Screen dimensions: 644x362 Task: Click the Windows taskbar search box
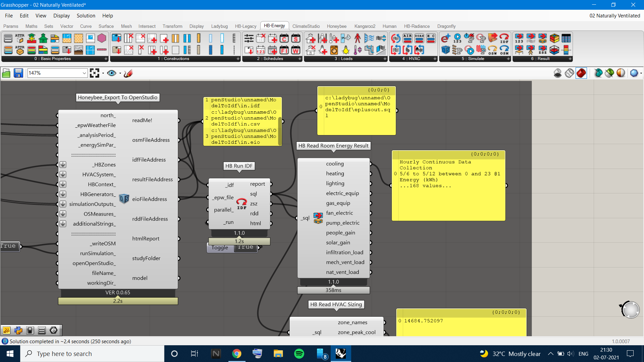click(92, 354)
